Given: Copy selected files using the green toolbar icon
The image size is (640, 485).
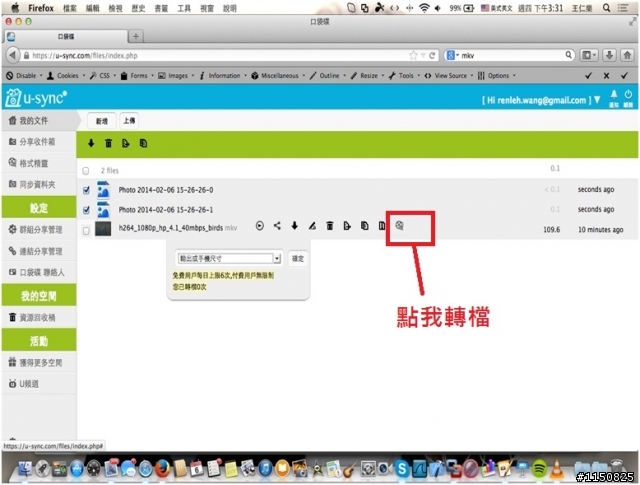Looking at the screenshot, I should pos(143,143).
